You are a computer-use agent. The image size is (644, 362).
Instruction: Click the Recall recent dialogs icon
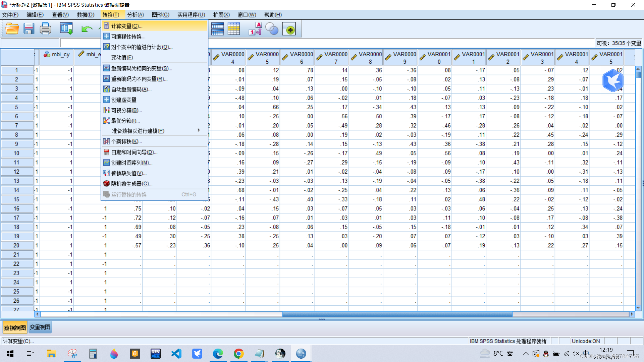tap(66, 29)
